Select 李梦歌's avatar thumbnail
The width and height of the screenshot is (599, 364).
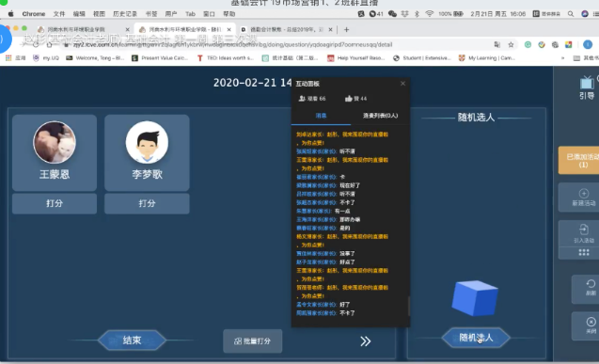click(147, 142)
